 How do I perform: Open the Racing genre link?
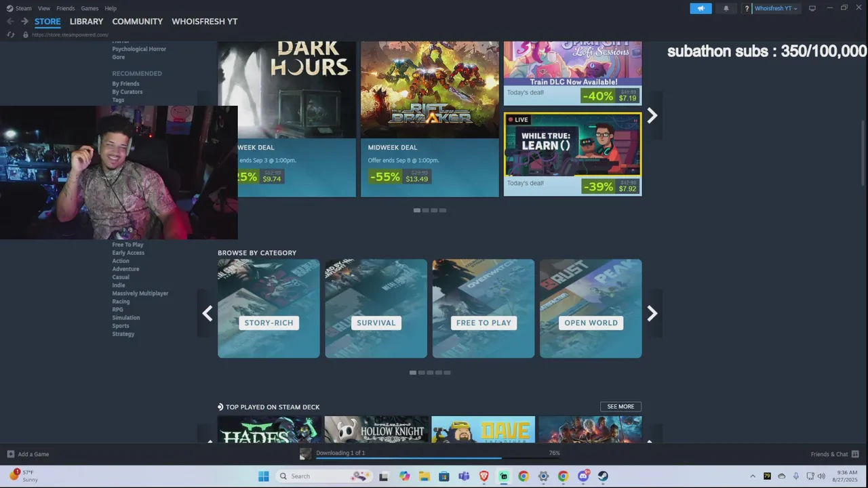pos(121,302)
